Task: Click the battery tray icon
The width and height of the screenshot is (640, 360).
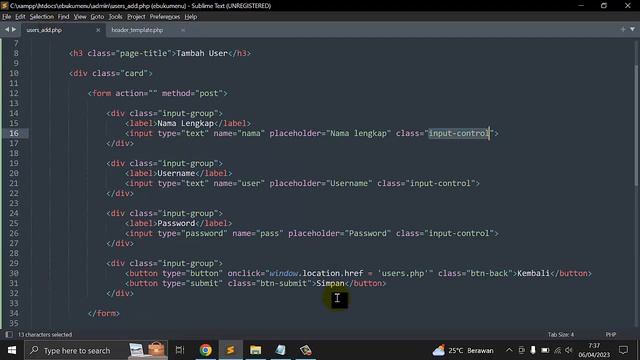Action: pyautogui.click(x=545, y=350)
